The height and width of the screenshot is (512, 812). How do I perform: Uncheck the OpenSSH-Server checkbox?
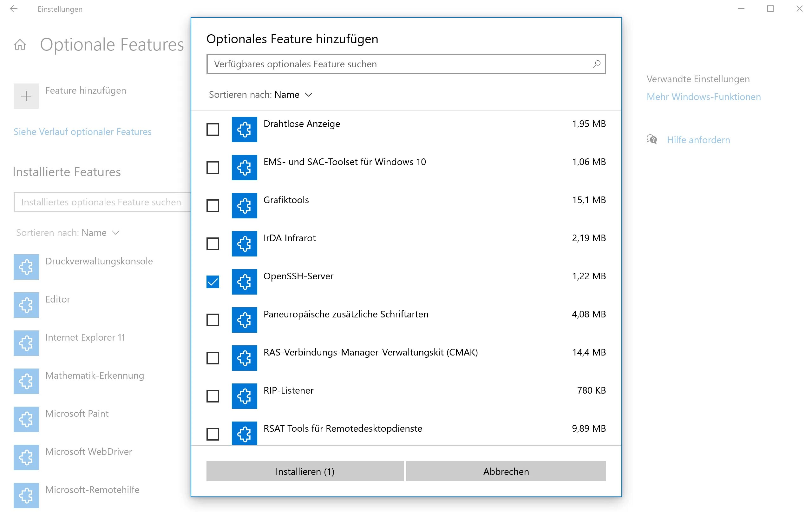click(x=213, y=282)
